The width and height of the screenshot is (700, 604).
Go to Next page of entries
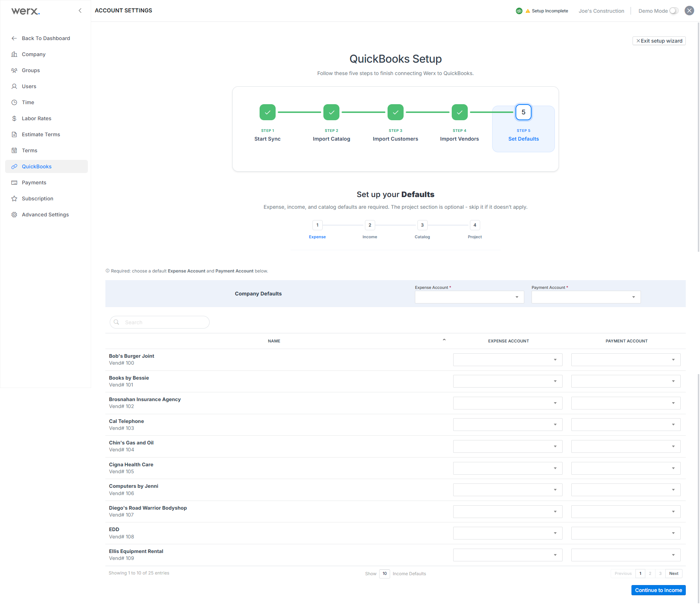point(674,573)
